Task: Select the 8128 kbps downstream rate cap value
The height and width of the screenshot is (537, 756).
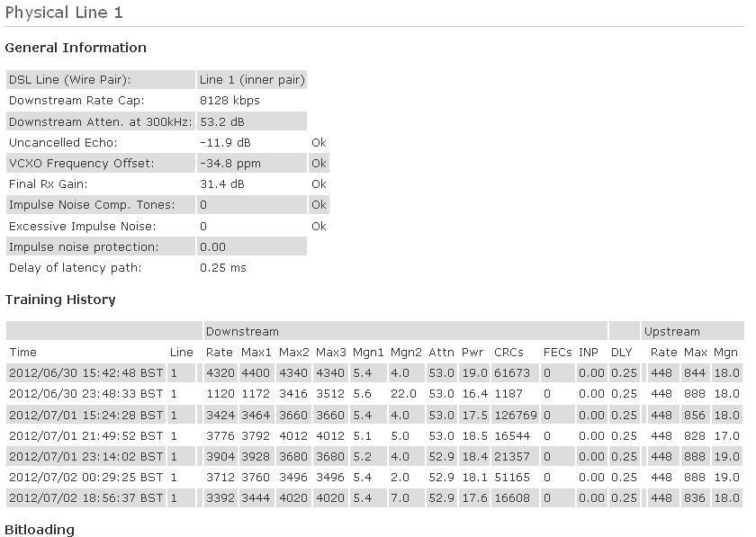Action: click(x=229, y=101)
